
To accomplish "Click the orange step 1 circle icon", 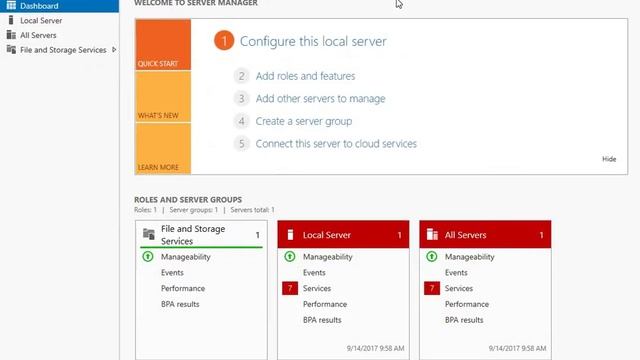I will 224,41.
